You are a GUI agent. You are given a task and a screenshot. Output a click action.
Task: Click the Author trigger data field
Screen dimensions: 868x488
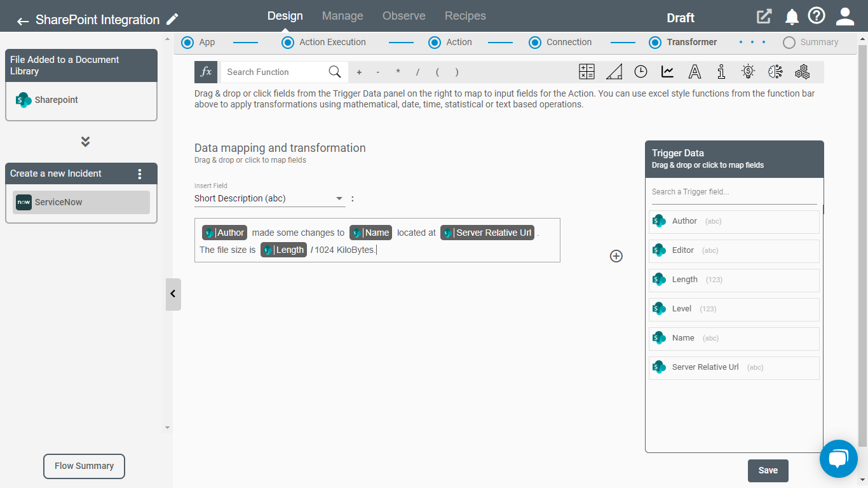[734, 221]
